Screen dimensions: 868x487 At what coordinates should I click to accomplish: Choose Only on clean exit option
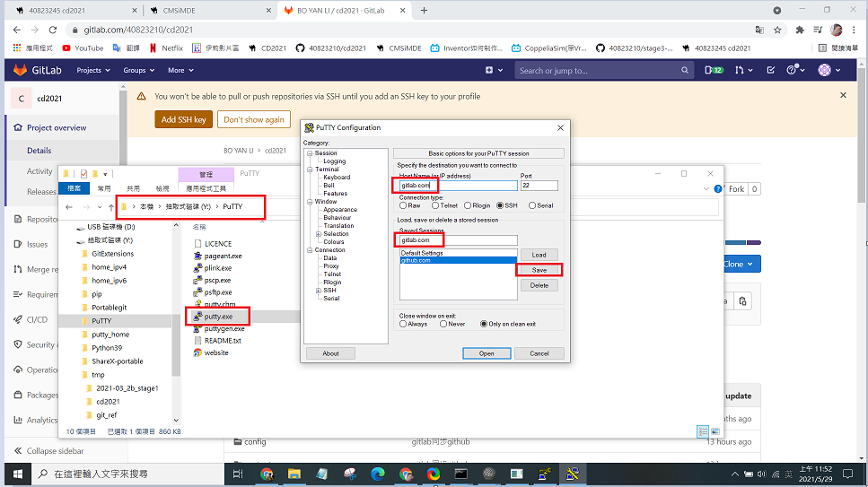click(483, 324)
